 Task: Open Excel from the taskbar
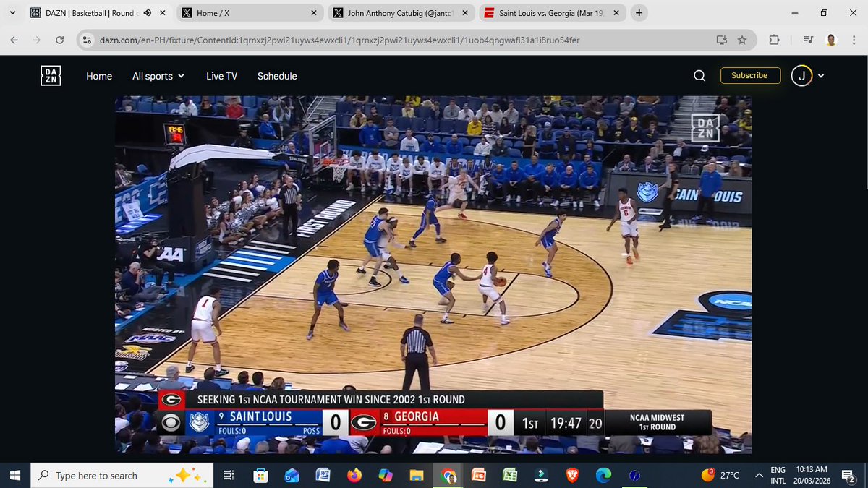point(509,476)
